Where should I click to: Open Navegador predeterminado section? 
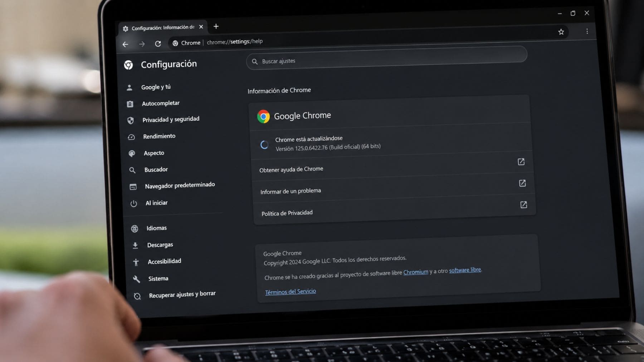180,185
